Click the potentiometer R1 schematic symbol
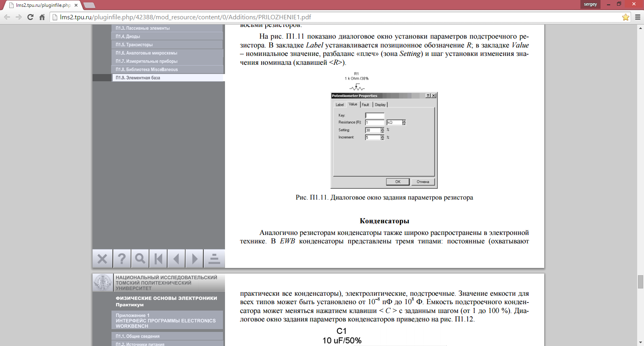The image size is (644, 346). tap(357, 87)
